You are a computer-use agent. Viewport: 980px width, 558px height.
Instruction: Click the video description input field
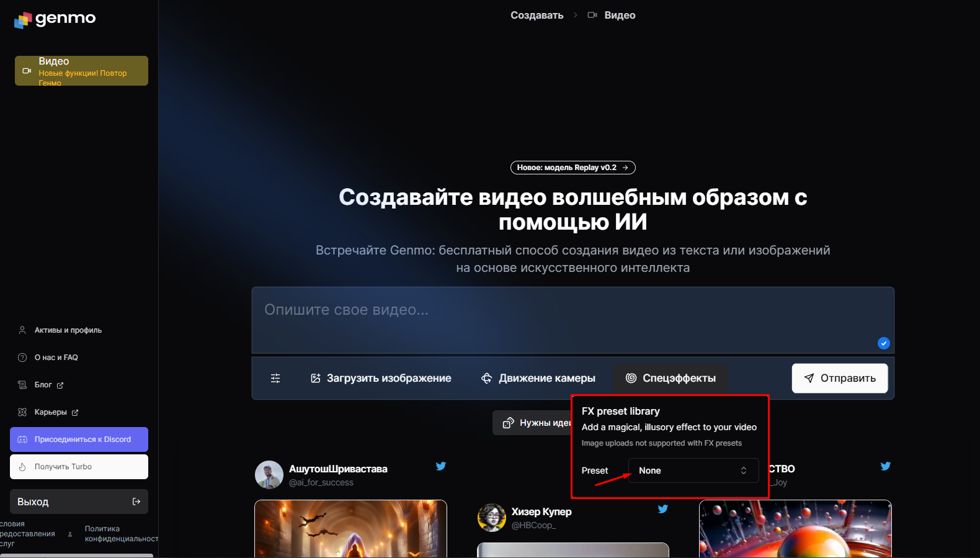point(572,320)
